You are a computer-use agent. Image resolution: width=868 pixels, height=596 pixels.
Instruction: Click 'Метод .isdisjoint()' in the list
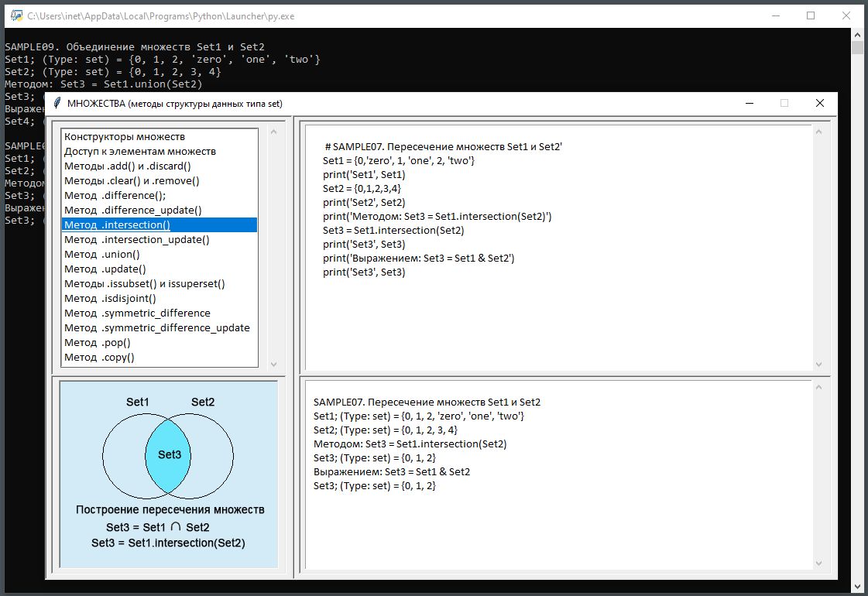coord(110,299)
